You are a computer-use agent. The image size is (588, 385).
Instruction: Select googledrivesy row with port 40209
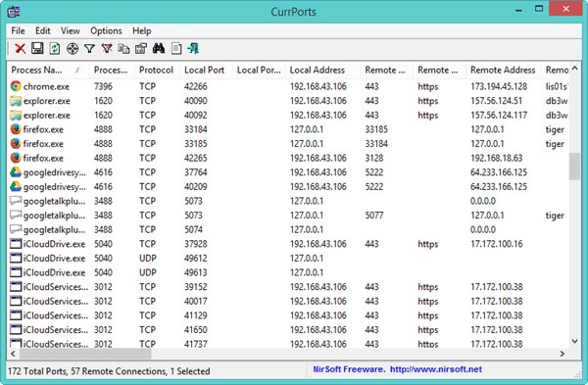click(288, 186)
